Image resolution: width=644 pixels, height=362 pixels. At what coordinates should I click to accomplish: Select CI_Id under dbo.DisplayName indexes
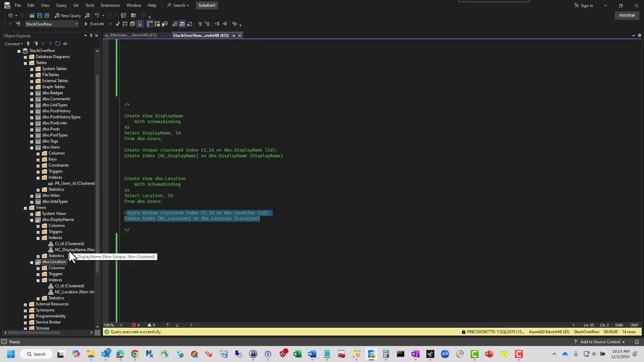click(69, 243)
